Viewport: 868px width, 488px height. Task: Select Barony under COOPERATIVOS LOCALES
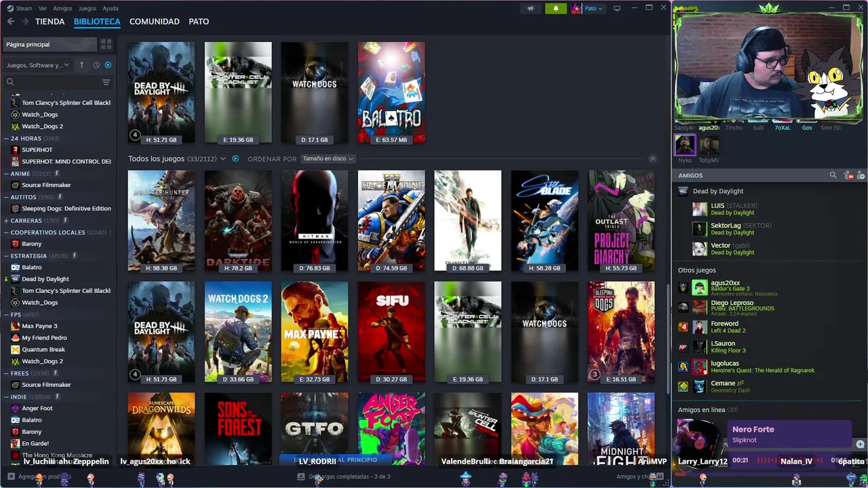click(31, 244)
